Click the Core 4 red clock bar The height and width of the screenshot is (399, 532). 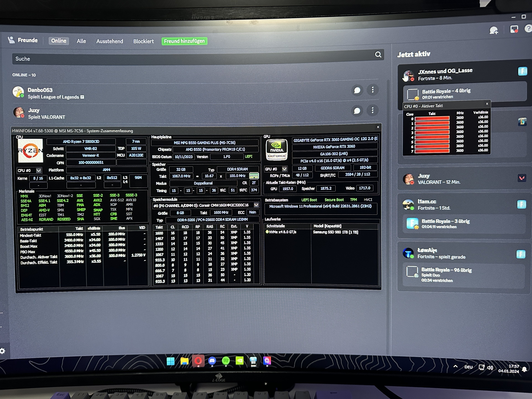point(432,137)
